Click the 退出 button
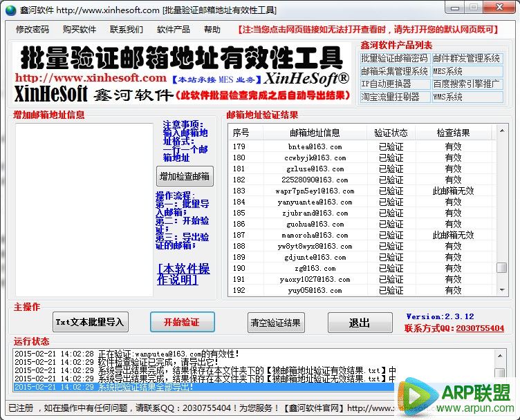This screenshot has height=420, width=520. click(x=359, y=323)
